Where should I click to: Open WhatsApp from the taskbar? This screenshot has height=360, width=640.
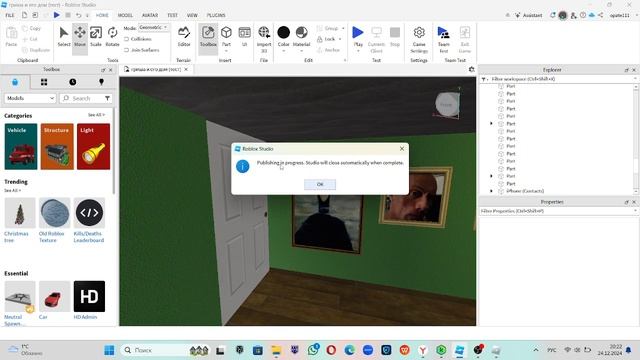[313, 350]
